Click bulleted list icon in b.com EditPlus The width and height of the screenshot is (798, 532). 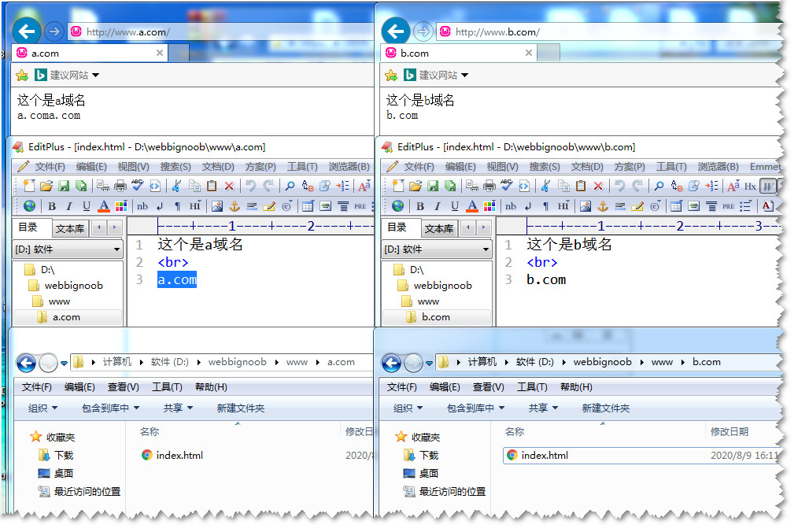745,206
